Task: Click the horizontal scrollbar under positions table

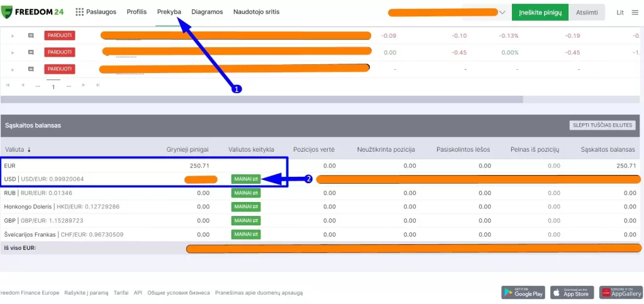Action: coord(262,99)
